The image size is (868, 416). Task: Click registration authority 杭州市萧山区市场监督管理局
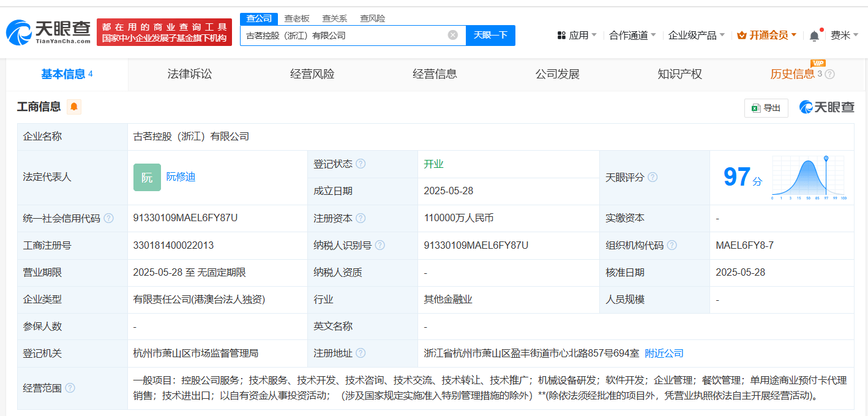click(196, 353)
